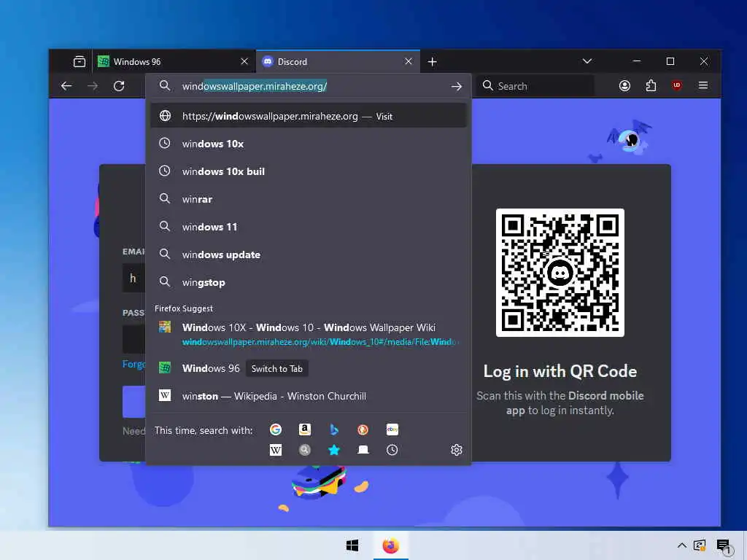Reload the current page
The width and height of the screenshot is (747, 560).
(x=119, y=86)
